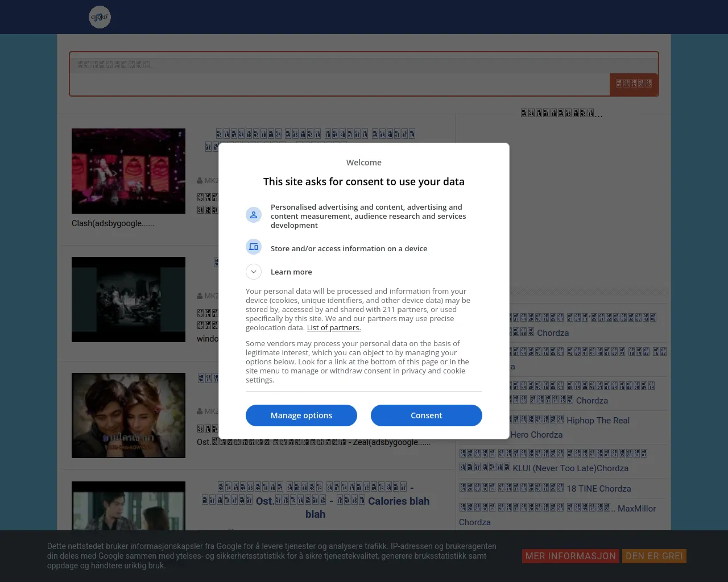Expand the Learn more section
The image size is (728, 582).
[254, 272]
